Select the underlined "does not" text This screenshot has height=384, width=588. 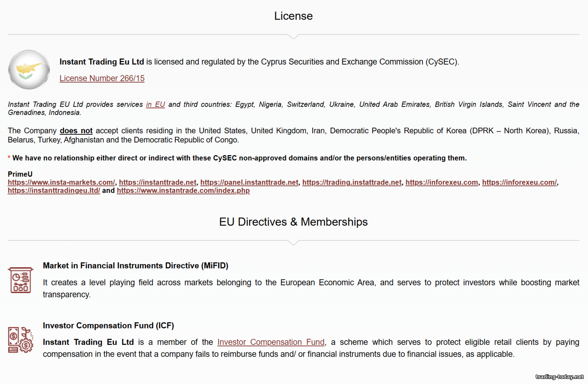click(x=76, y=131)
